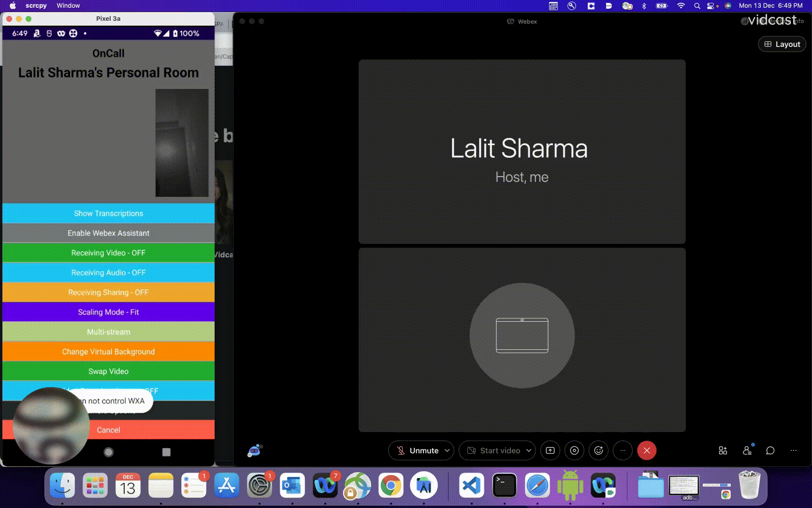Open More options ellipsis in meeting controls
The height and width of the screenshot is (508, 812).
[623, 450]
